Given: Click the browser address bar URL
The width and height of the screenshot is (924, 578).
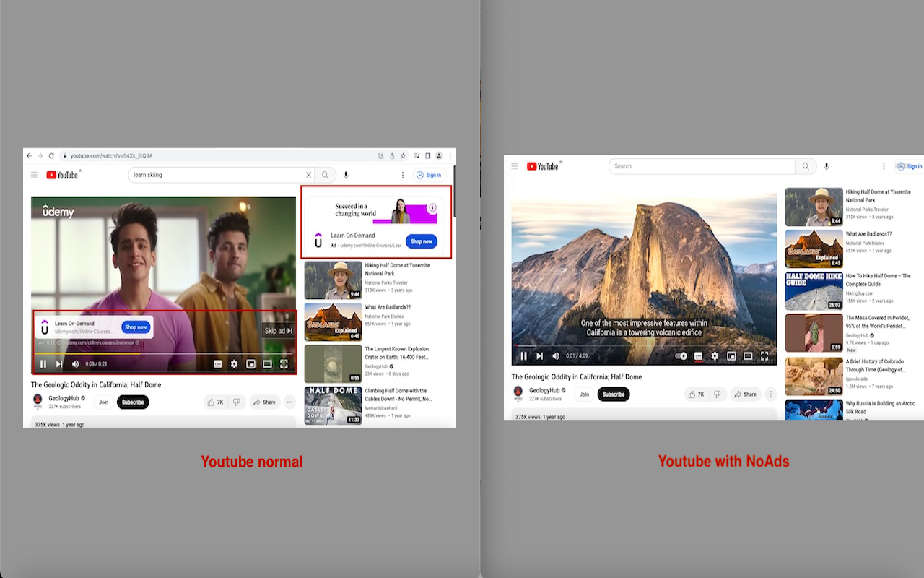Looking at the screenshot, I should pos(111,156).
